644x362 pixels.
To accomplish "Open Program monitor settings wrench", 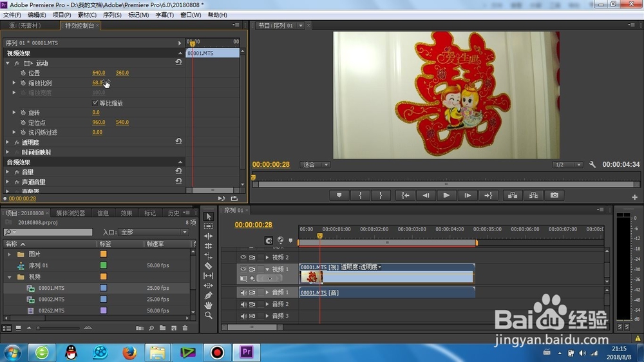I will point(592,164).
